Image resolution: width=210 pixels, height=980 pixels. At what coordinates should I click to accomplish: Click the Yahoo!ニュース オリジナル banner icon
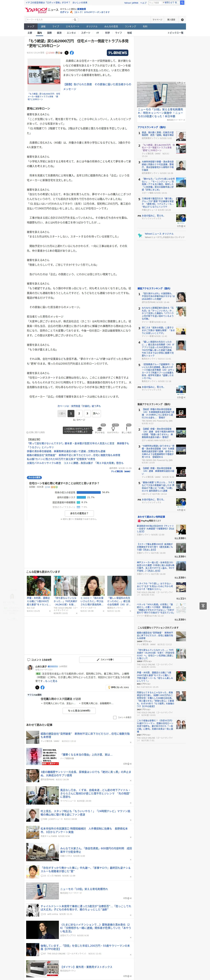[x=140, y=236]
